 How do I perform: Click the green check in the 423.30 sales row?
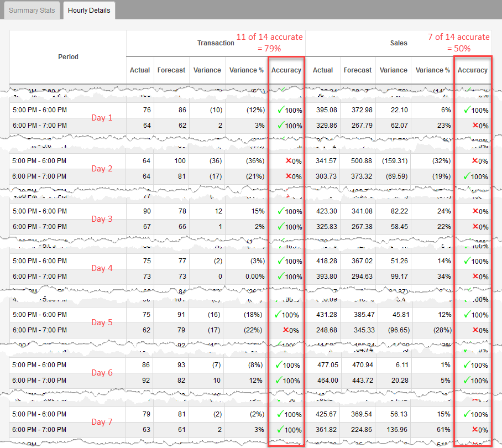[281, 211]
